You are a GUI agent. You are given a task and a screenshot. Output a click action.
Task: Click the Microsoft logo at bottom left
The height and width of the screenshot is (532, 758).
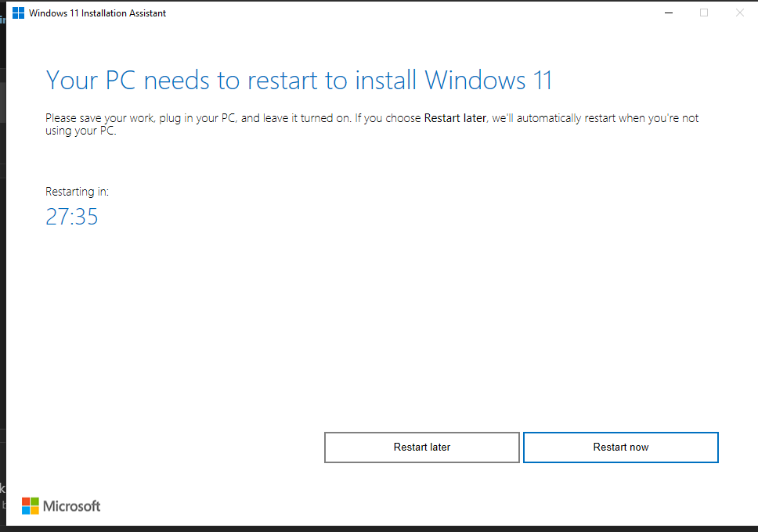[x=61, y=506]
